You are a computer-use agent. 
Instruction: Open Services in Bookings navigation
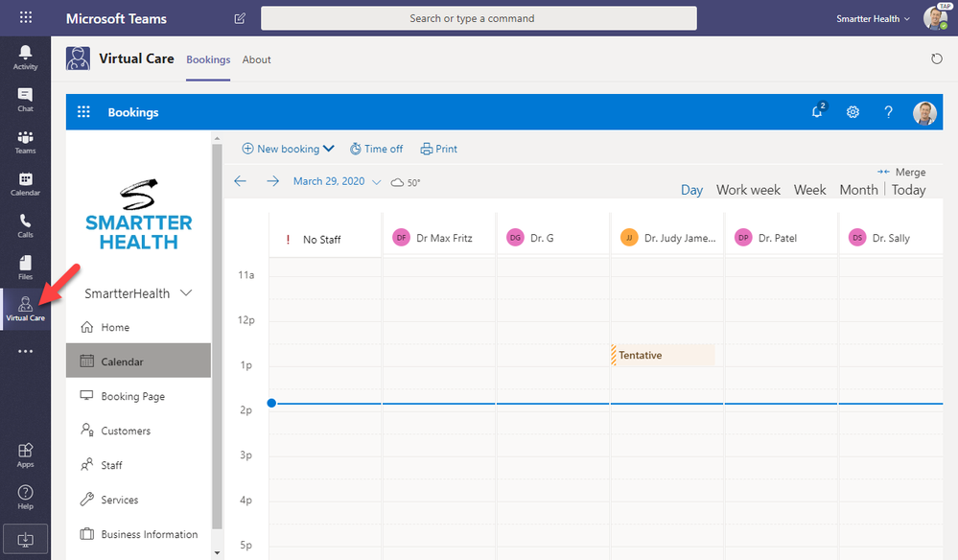click(139, 500)
